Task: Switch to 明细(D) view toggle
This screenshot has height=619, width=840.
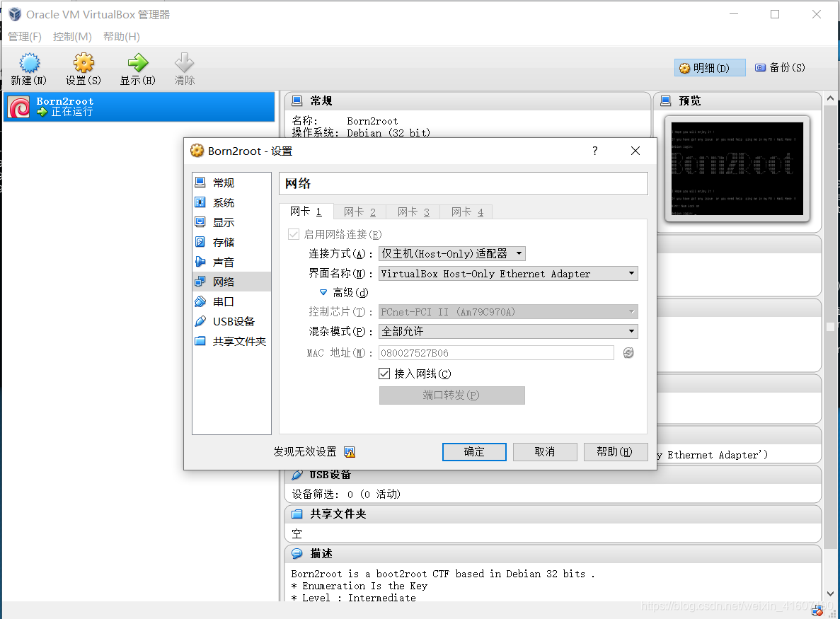Action: [709, 66]
